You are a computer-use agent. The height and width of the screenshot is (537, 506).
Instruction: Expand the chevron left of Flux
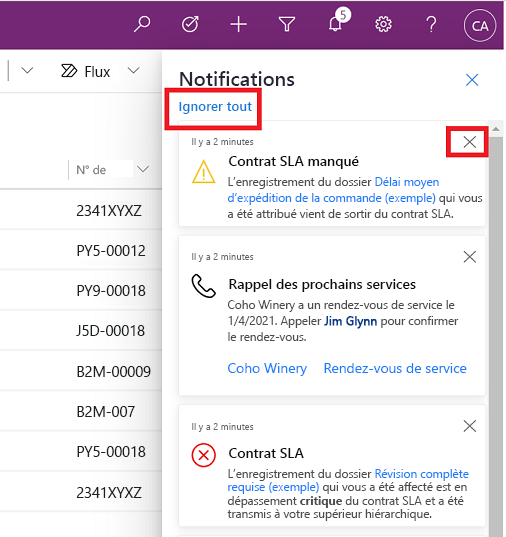[x=27, y=71]
